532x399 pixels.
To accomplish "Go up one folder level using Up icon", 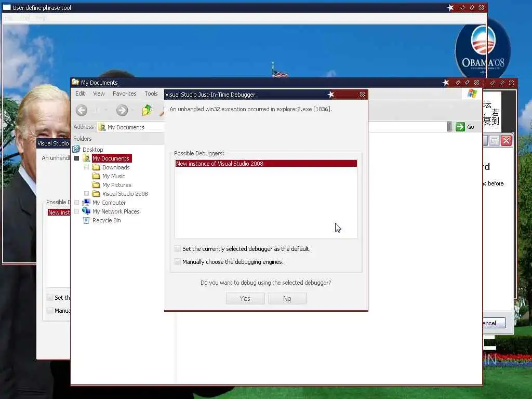I will click(147, 110).
